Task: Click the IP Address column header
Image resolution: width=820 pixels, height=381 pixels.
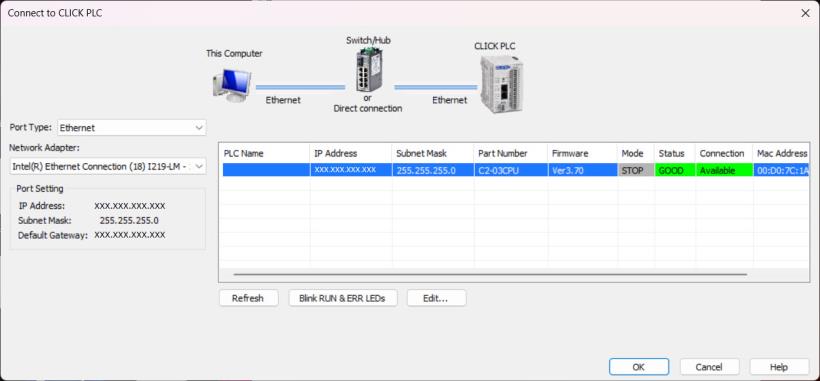Action: point(350,154)
